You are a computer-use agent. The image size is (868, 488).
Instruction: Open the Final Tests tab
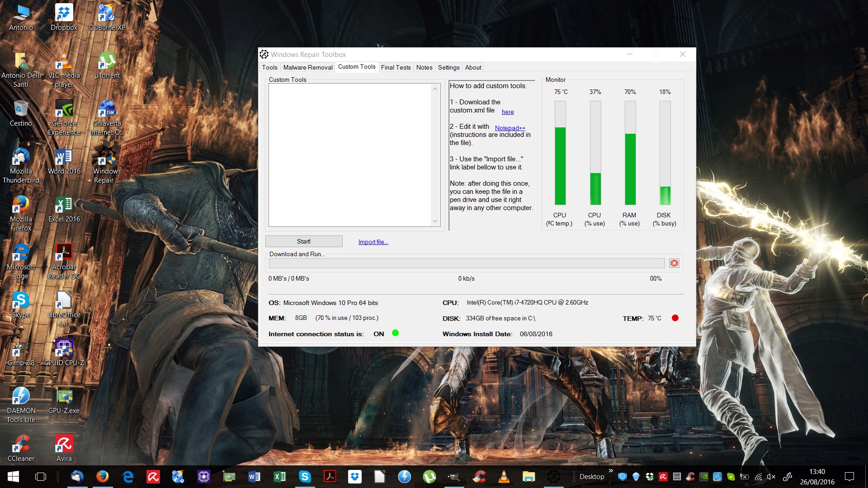tap(396, 67)
